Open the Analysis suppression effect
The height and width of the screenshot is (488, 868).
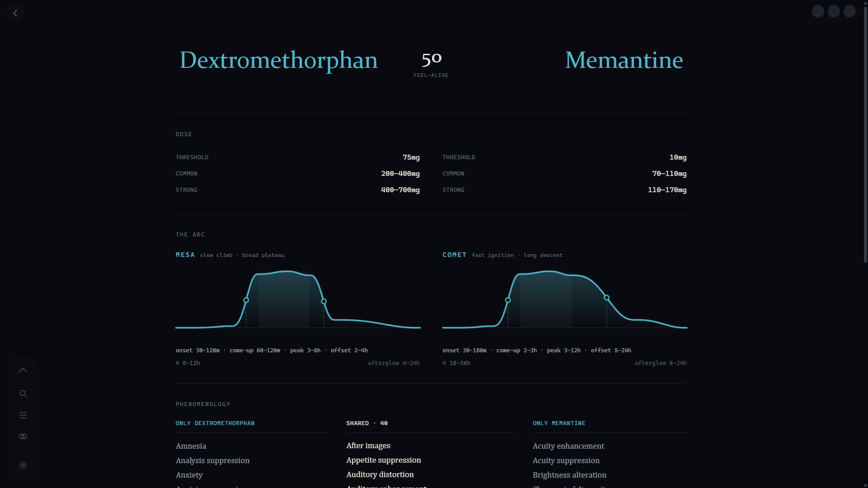[x=213, y=460]
